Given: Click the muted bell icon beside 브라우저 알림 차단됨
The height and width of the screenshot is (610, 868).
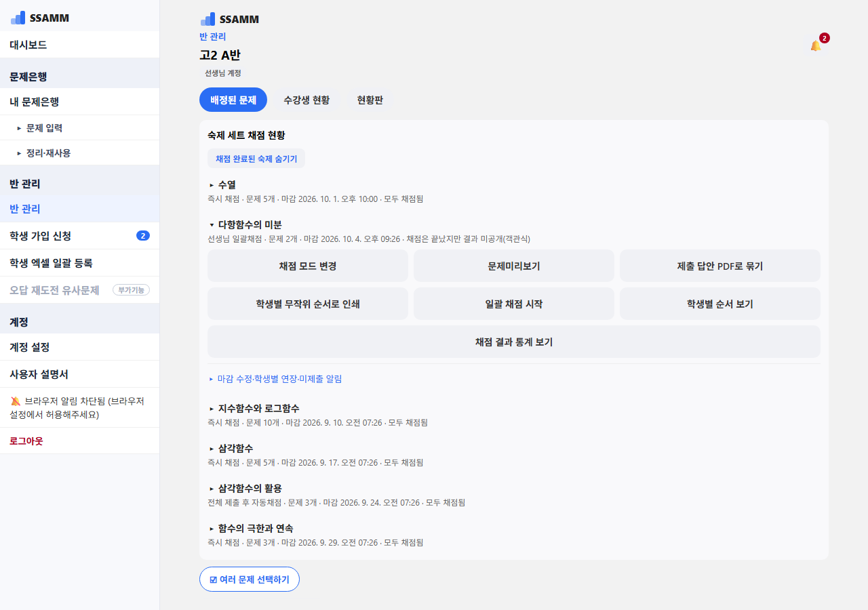Looking at the screenshot, I should pos(16,401).
